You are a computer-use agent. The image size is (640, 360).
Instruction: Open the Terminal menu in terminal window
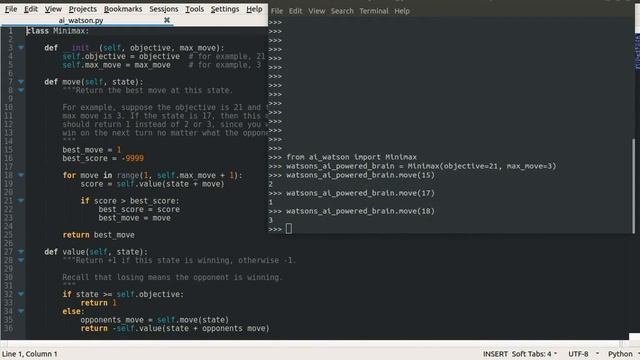(374, 11)
